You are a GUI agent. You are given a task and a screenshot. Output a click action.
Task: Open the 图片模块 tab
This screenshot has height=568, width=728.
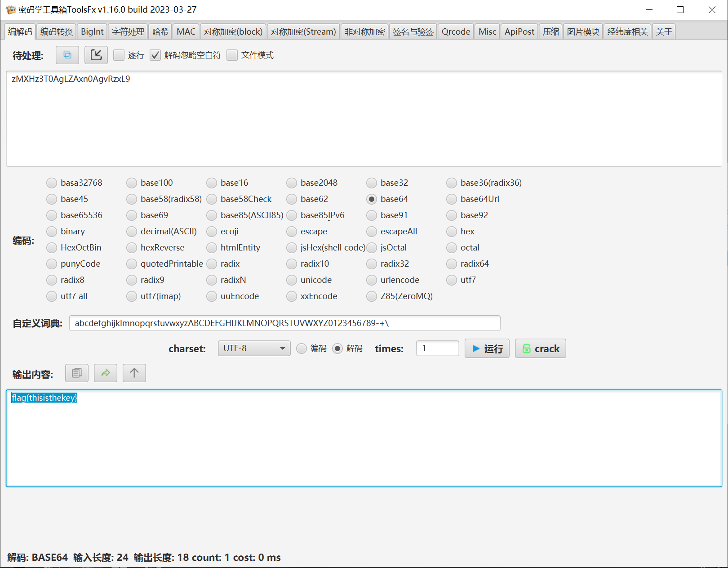[583, 31]
